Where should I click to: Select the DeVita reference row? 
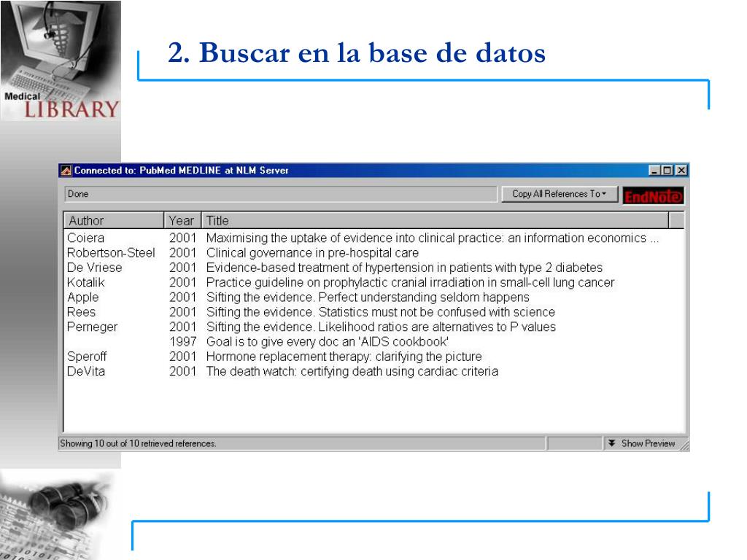[374, 371]
